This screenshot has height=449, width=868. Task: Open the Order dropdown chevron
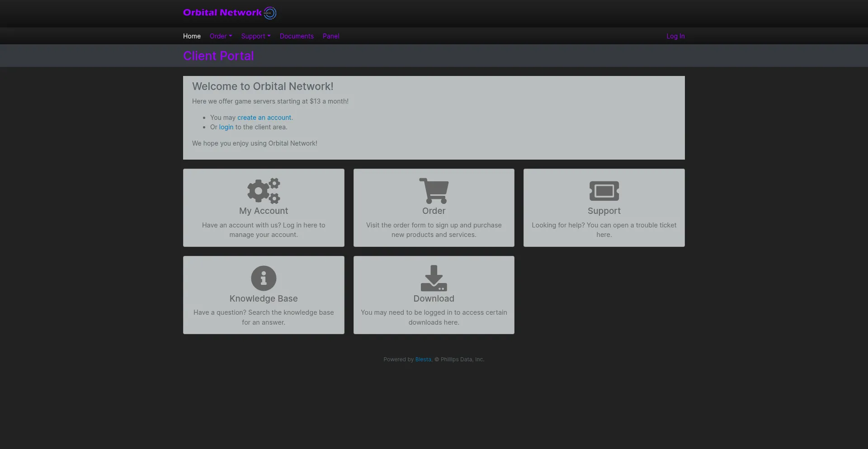point(230,36)
